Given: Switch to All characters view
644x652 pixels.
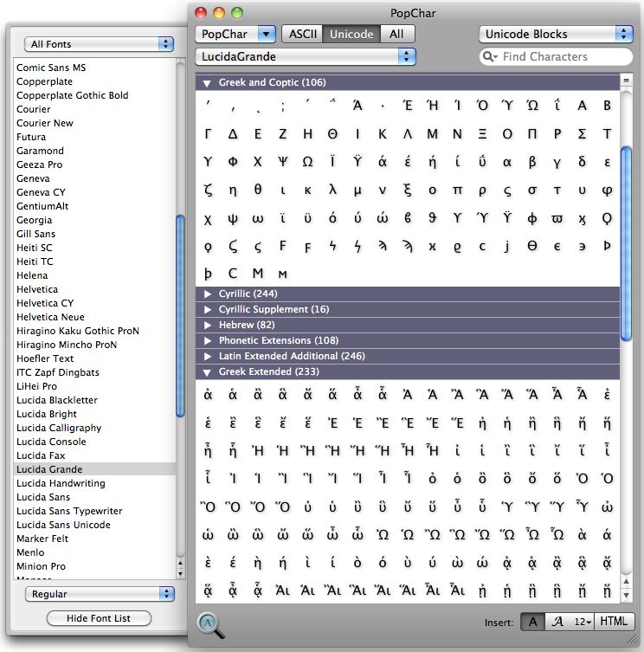Looking at the screenshot, I should (396, 35).
